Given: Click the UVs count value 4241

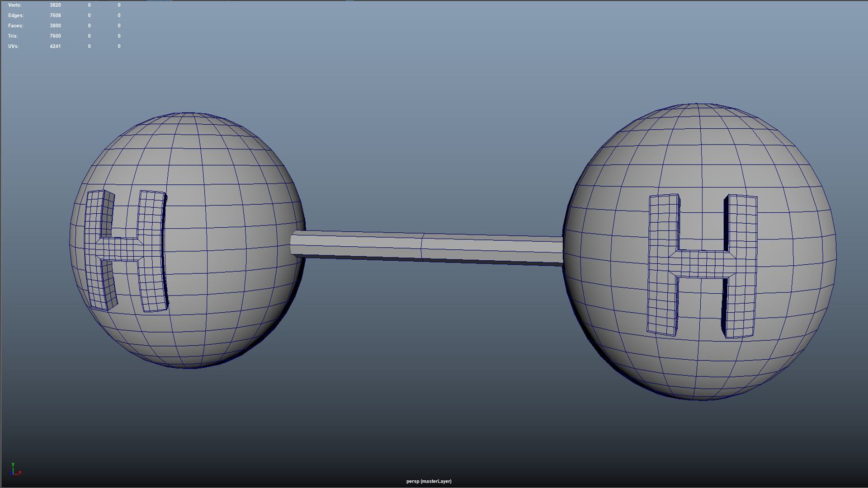Looking at the screenshot, I should 55,47.
